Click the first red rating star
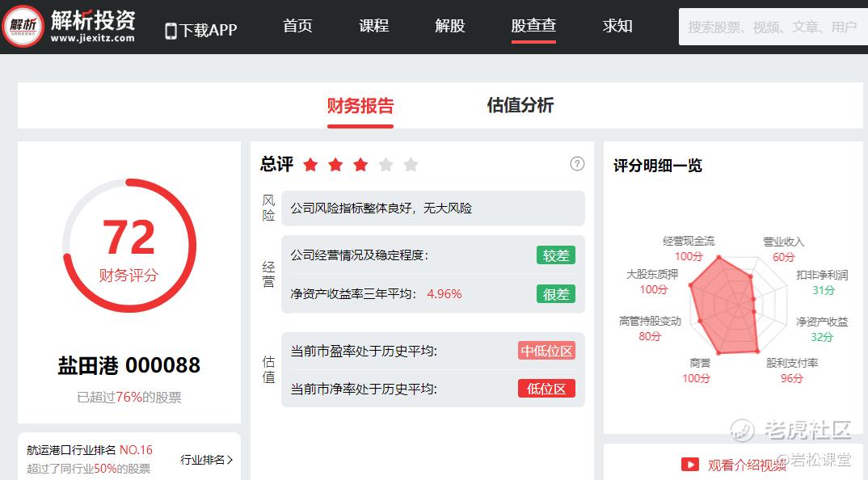 (310, 164)
